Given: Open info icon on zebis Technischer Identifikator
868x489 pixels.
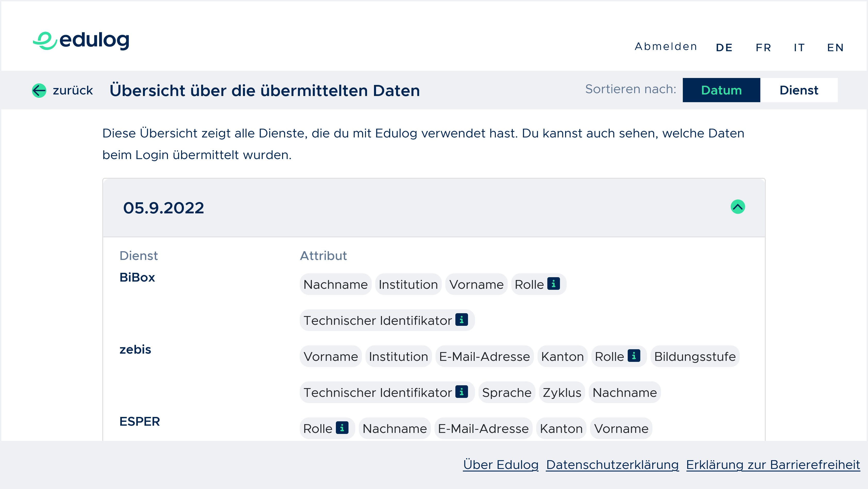Looking at the screenshot, I should click(x=462, y=392).
